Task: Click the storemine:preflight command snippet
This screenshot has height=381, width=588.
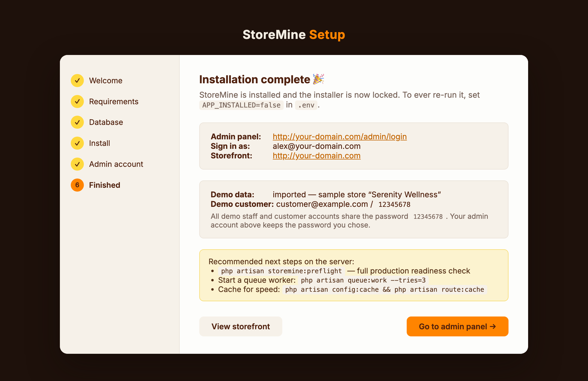Action: click(x=281, y=271)
